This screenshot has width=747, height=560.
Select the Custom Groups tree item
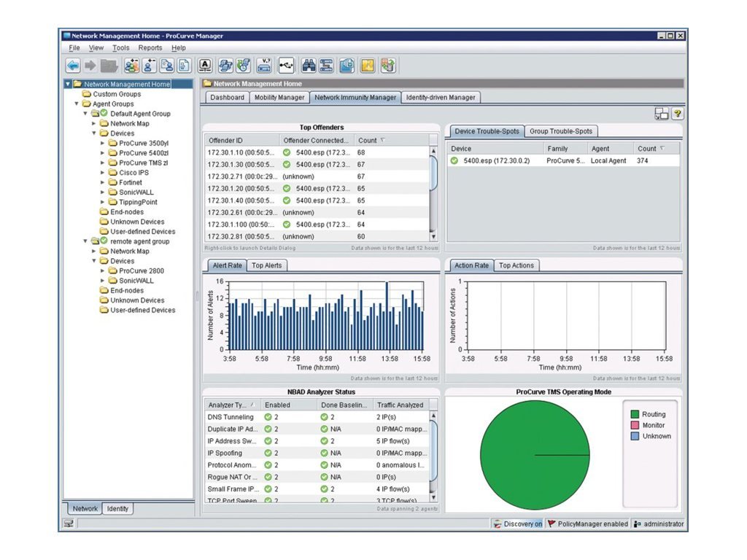coord(112,94)
